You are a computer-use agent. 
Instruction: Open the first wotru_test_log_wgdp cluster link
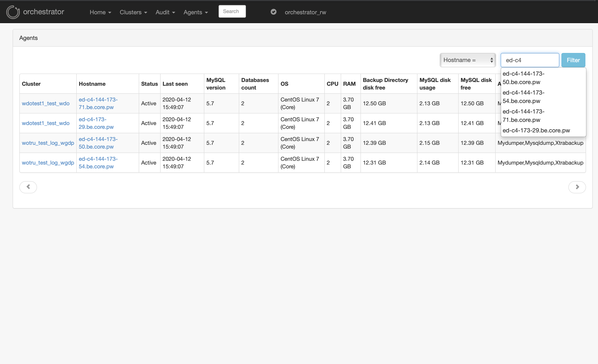48,143
